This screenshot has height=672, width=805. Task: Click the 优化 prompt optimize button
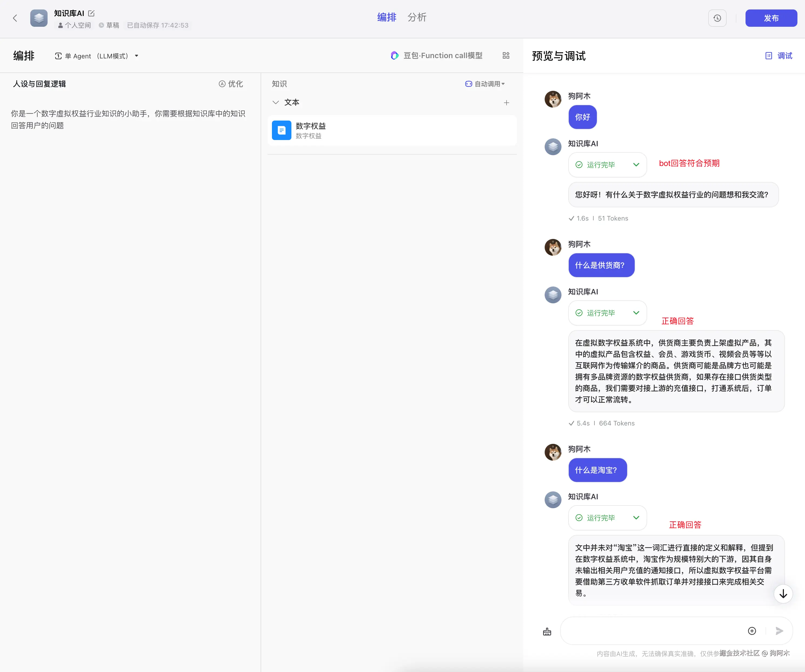[231, 84]
